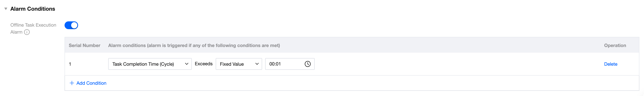Click the chevron on Task Completion Time dropdown
Image resolution: width=644 pixels, height=96 pixels.
pos(187,64)
